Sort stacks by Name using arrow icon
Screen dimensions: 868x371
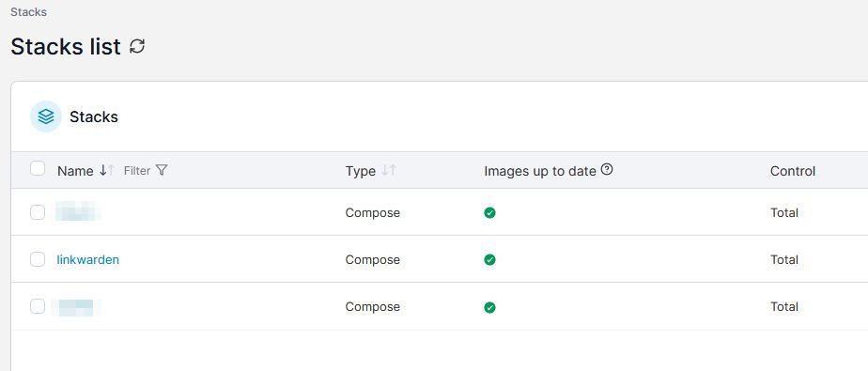click(x=107, y=171)
